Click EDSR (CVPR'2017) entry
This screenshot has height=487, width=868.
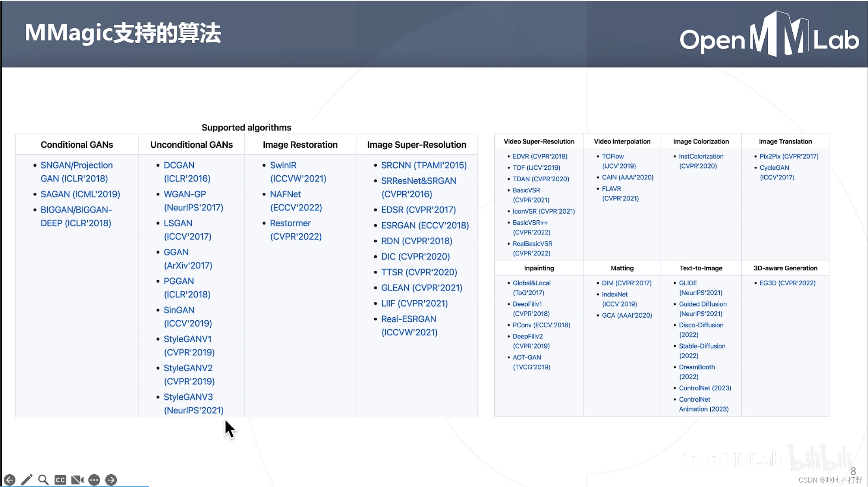418,210
